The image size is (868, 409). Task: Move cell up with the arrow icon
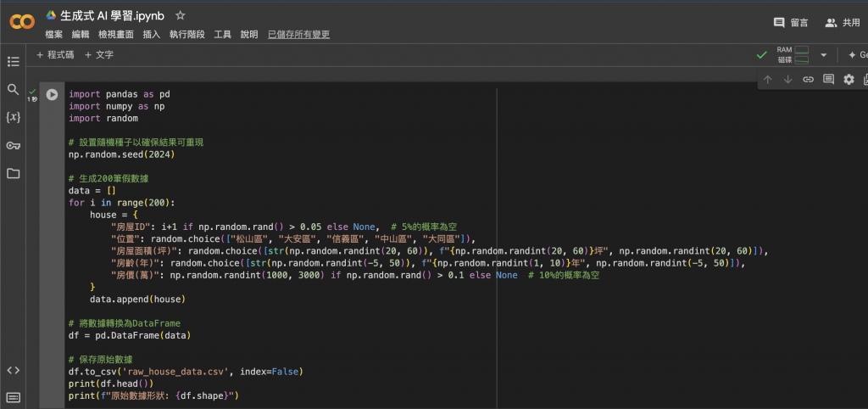(x=767, y=79)
